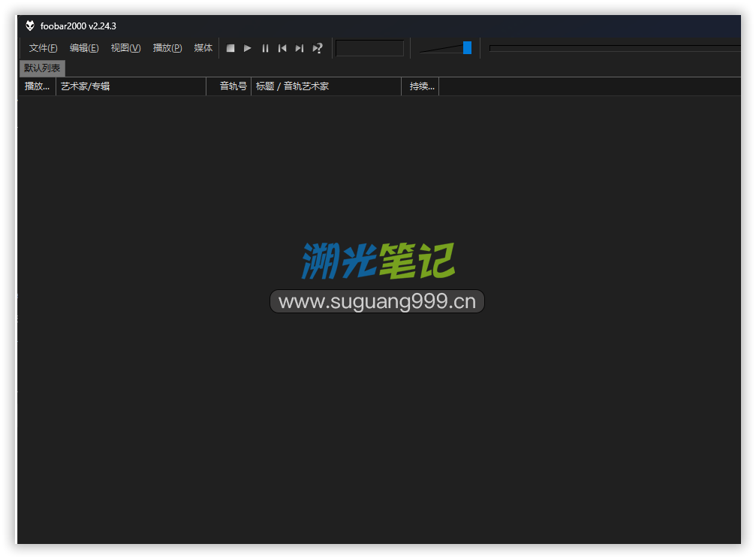The height and width of the screenshot is (559, 756).
Task: Sort by 标题 / 音轨艺术家 column header
Action: coord(327,86)
